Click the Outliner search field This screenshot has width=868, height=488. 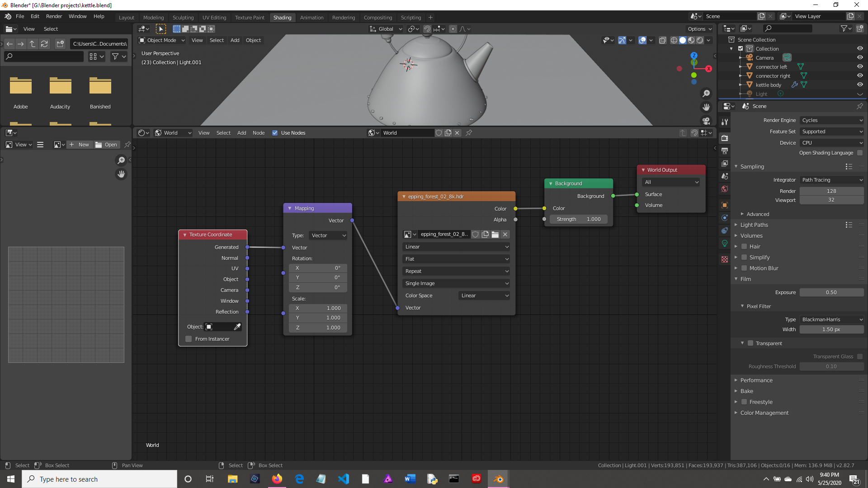[x=787, y=28]
